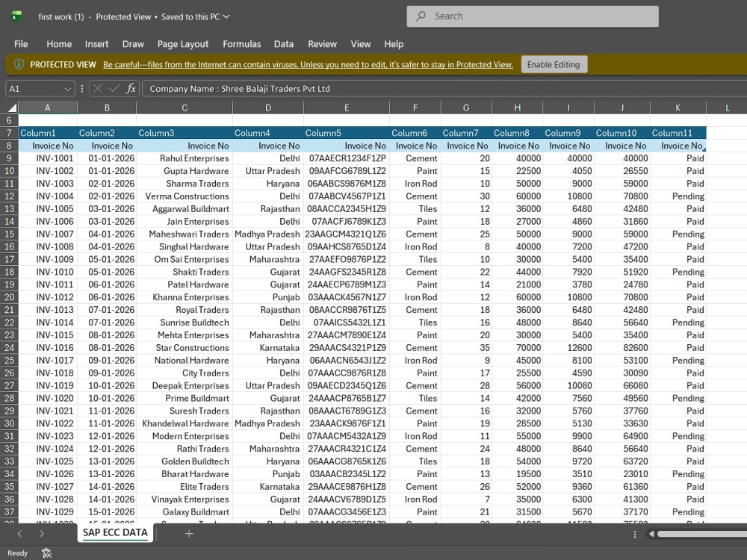
Task: Click the Enable Editing button
Action: click(x=554, y=64)
